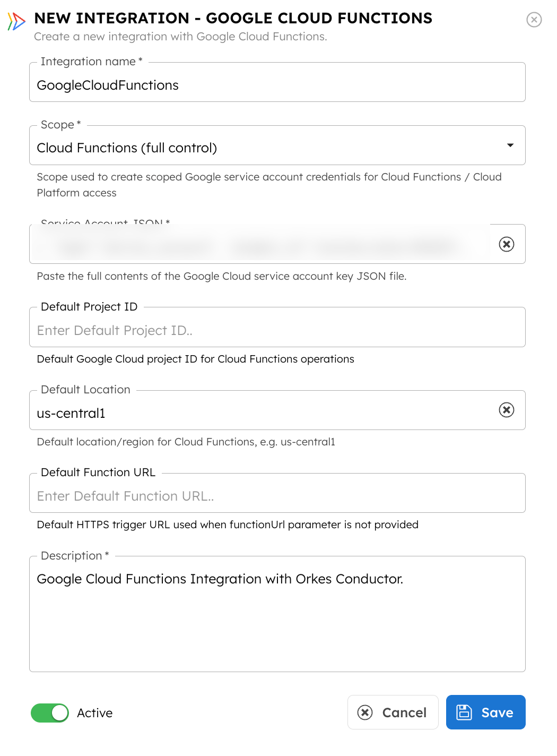Open the Scope dropdown arrow
This screenshot has width=557, height=756.
(x=510, y=145)
